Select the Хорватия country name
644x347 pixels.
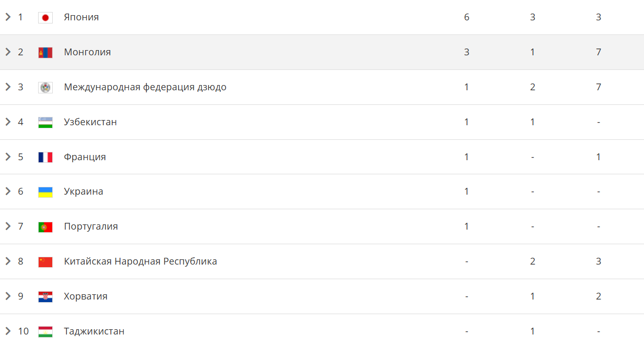click(86, 296)
